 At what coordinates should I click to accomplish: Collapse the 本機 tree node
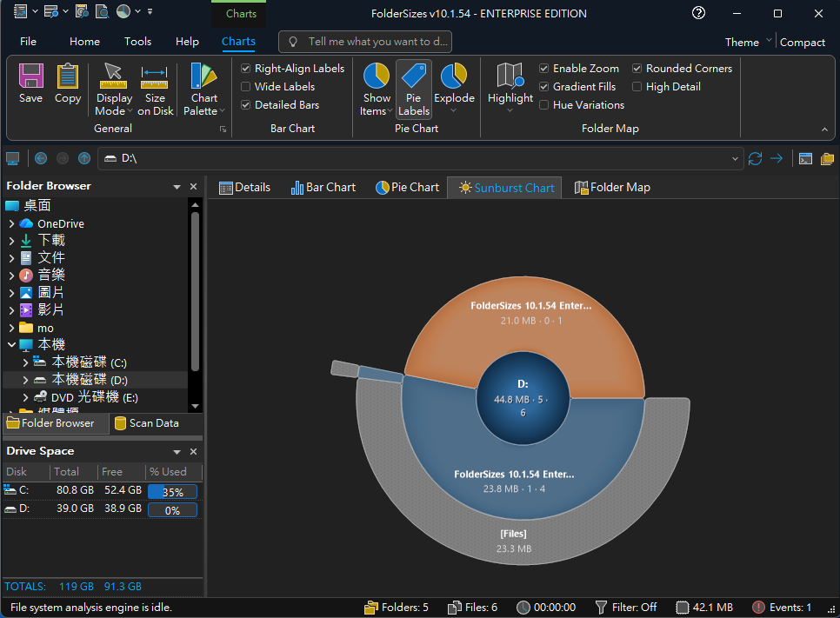click(11, 345)
